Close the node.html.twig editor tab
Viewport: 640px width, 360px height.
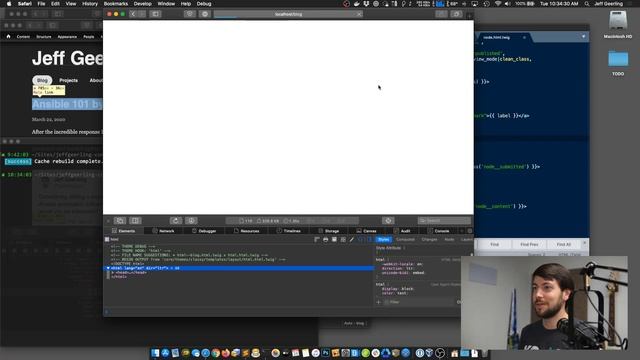click(x=524, y=38)
